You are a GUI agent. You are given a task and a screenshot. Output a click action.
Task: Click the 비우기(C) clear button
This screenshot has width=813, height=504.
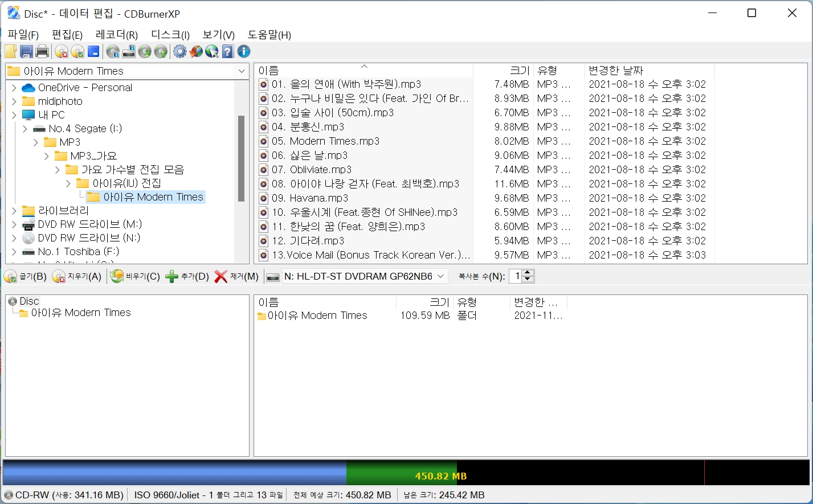coord(136,277)
